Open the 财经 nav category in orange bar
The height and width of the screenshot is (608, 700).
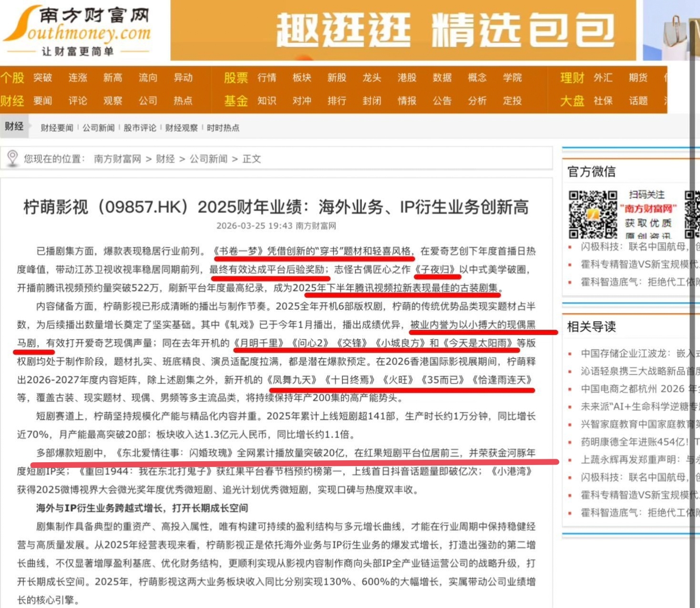tap(12, 101)
